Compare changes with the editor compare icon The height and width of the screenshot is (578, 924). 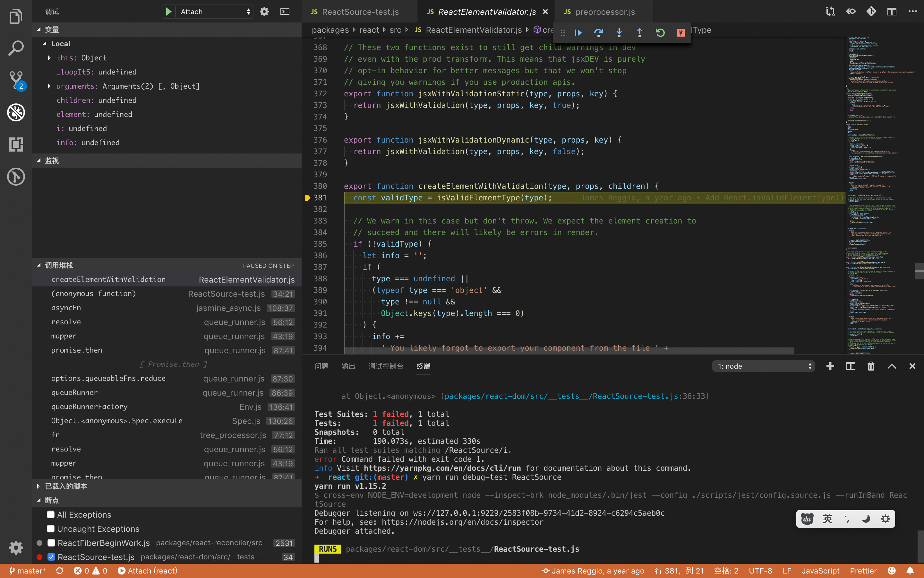click(x=830, y=12)
